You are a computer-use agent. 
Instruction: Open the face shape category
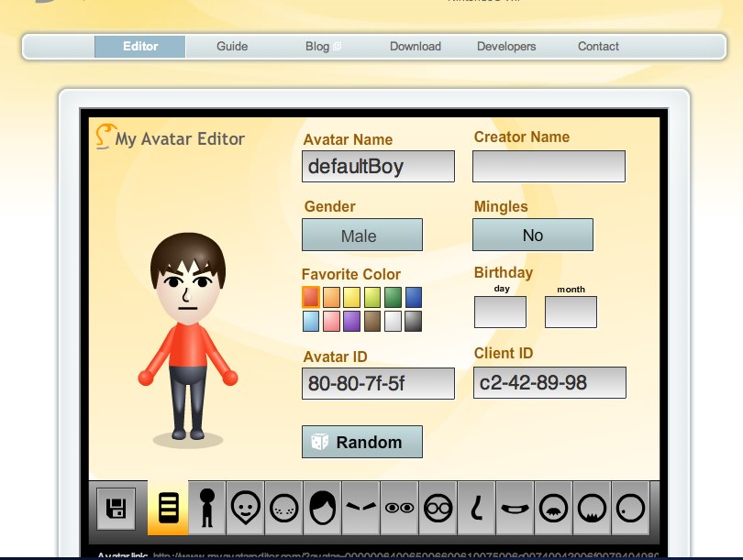[243, 510]
